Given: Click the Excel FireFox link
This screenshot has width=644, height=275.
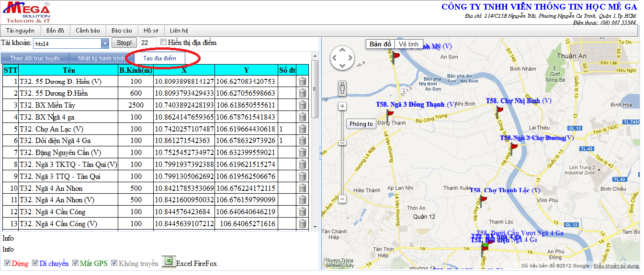Looking at the screenshot, I should point(196,264).
